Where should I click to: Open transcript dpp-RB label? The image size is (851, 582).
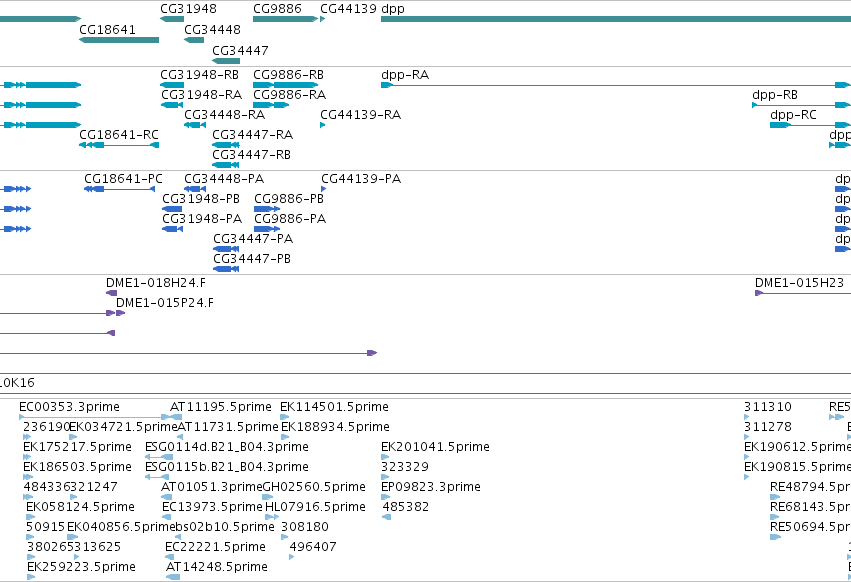tap(774, 95)
